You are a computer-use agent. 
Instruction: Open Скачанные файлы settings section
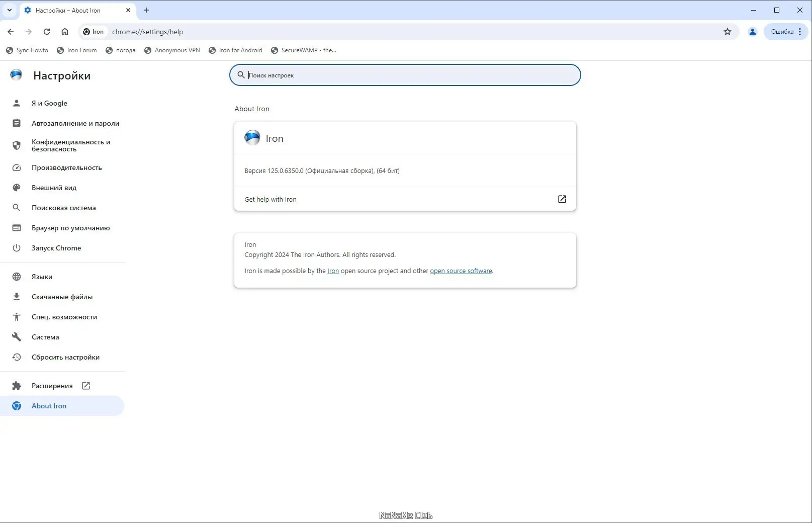[x=62, y=297]
